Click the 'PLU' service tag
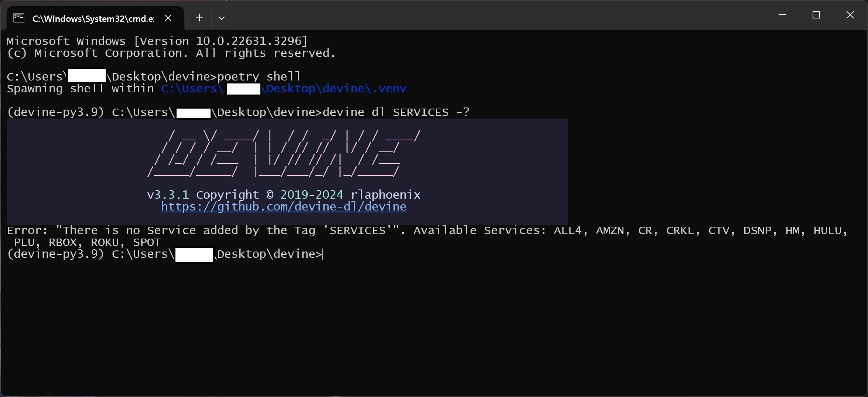This screenshot has height=397, width=868. [24, 242]
